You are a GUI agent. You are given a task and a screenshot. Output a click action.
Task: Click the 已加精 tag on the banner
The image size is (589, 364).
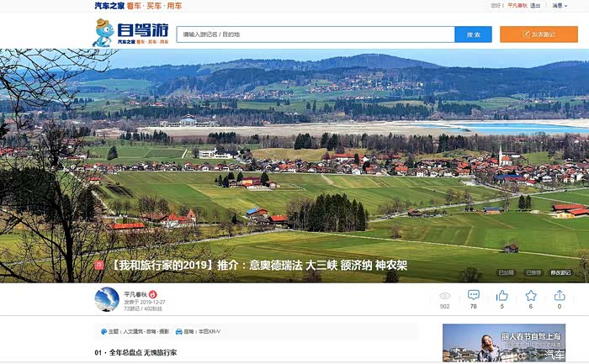pos(506,272)
